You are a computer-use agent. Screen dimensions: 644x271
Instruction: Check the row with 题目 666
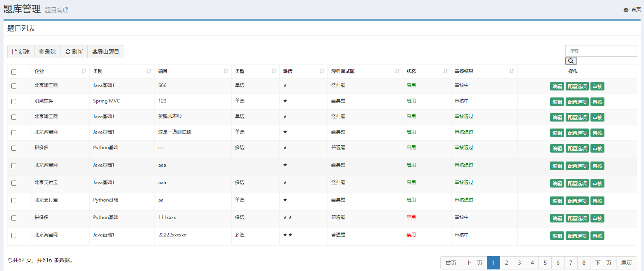(x=14, y=86)
